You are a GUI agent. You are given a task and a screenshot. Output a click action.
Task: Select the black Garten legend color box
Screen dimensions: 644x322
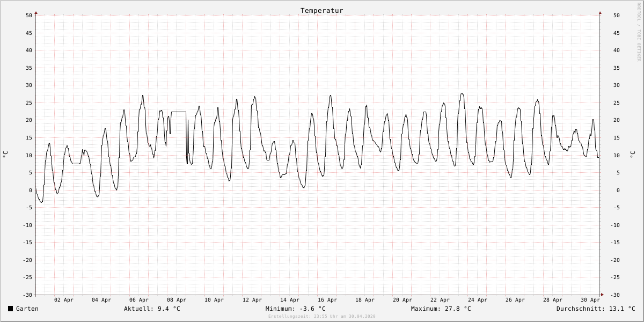click(10, 309)
